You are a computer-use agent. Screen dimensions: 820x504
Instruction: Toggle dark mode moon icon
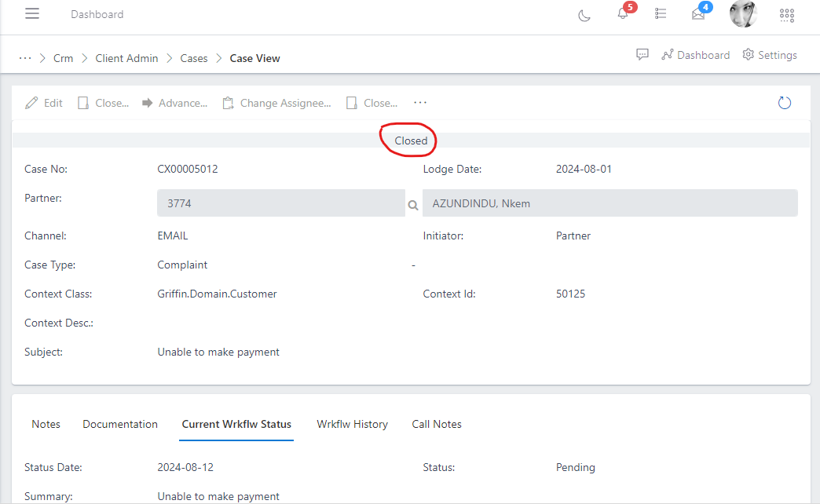584,15
